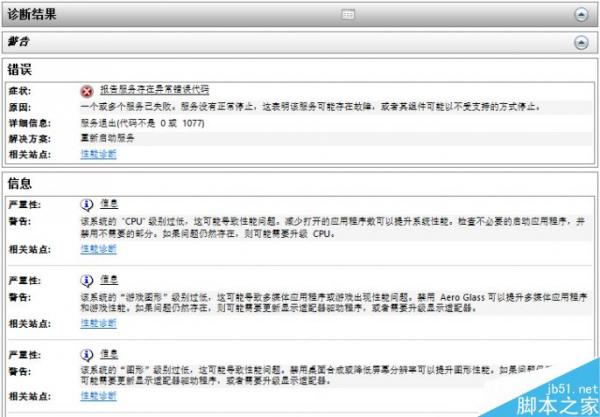Image resolution: width=600 pixels, height=417 pixels.
Task: Open 性能诊断 link under the CPU warning
Action: [98, 249]
